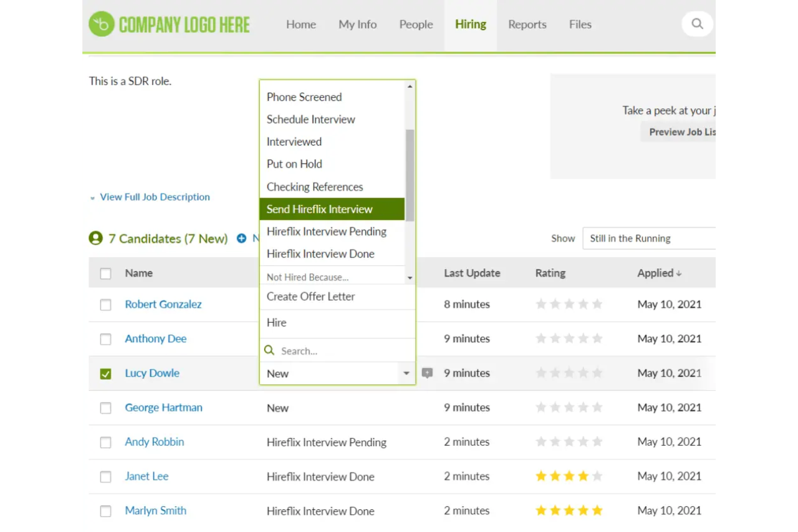Select 'Send Hireflix Interview' from the status menu
This screenshot has width=798, height=532.
click(320, 209)
